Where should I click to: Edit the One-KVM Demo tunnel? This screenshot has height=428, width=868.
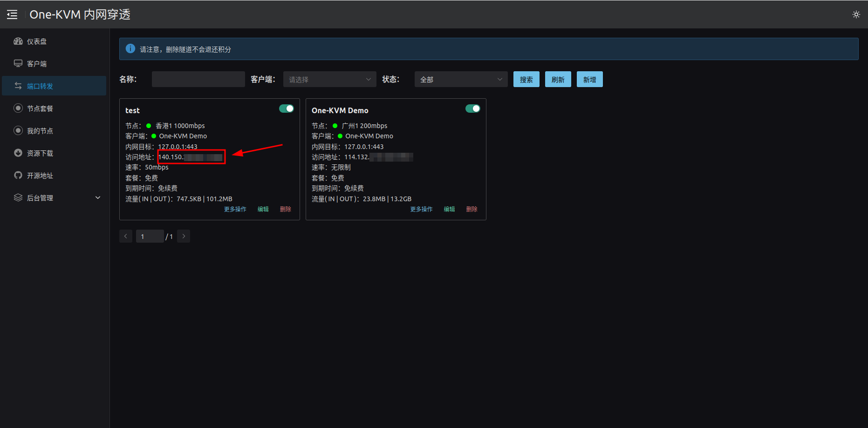click(x=449, y=210)
